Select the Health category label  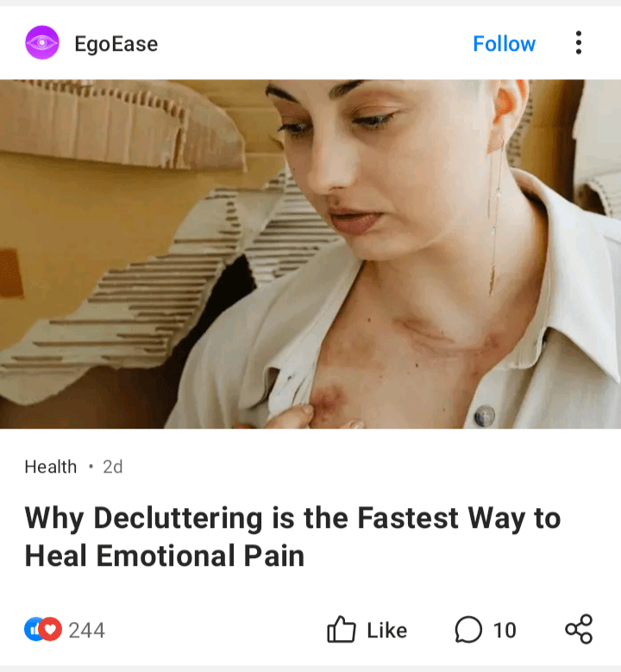tap(51, 467)
